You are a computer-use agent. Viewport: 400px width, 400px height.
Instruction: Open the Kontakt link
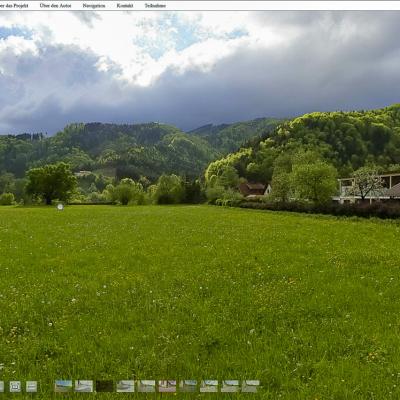125,6
